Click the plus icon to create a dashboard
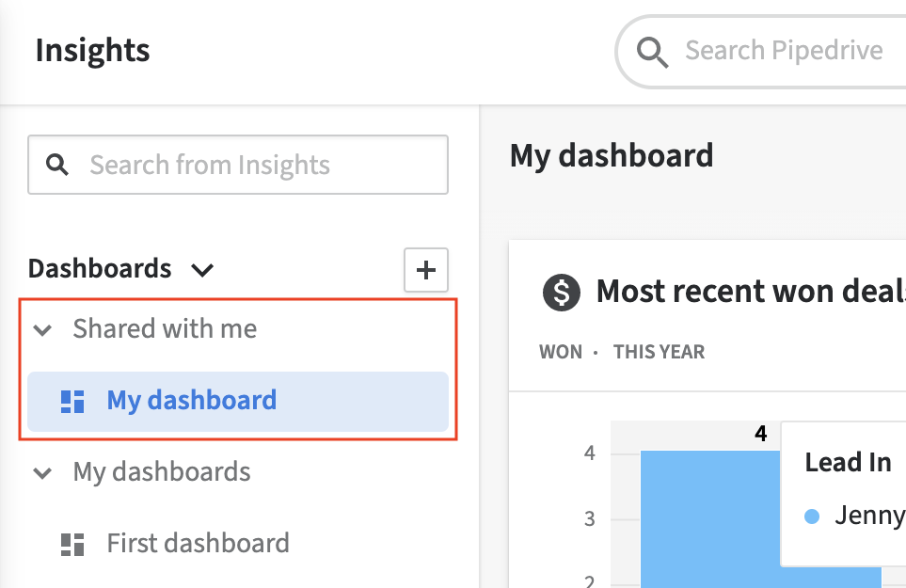 pos(425,269)
